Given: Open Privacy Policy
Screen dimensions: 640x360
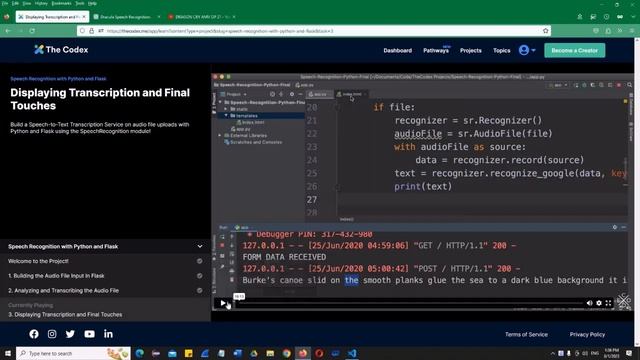Looking at the screenshot, I should click(587, 334).
